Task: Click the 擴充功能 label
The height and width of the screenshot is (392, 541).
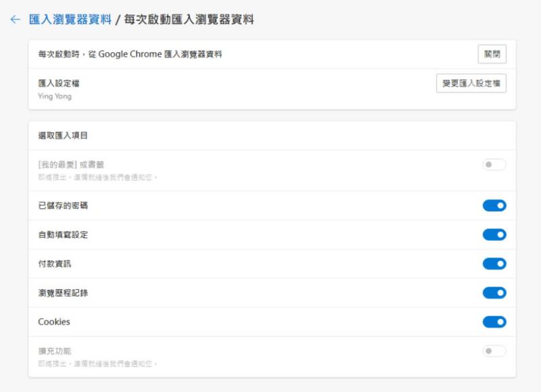Action: coord(55,351)
